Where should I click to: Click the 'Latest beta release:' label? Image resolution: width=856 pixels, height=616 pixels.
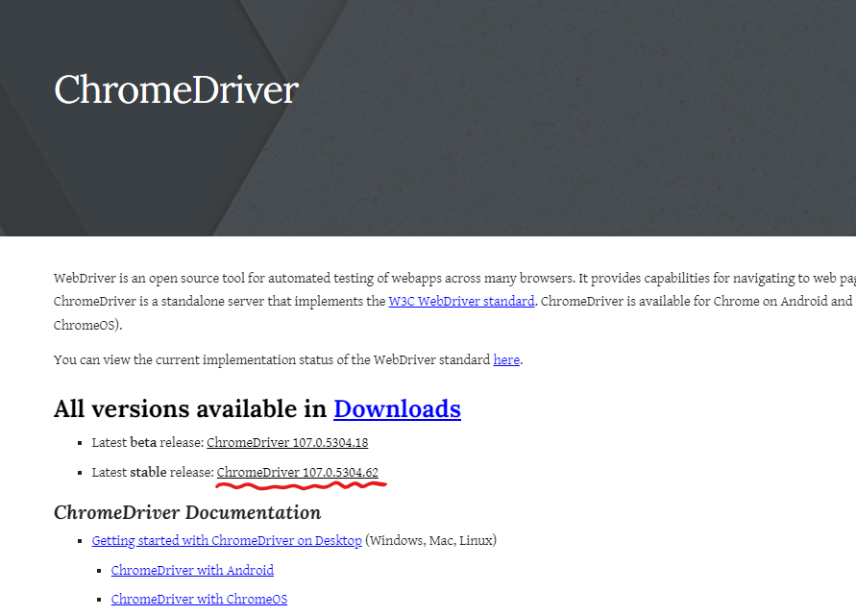(x=148, y=442)
